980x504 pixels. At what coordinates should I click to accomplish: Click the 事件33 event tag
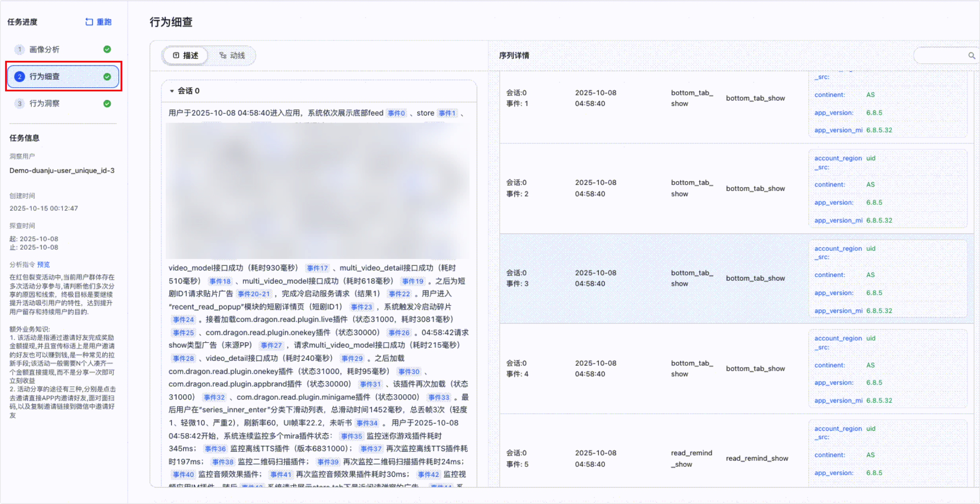tap(439, 397)
